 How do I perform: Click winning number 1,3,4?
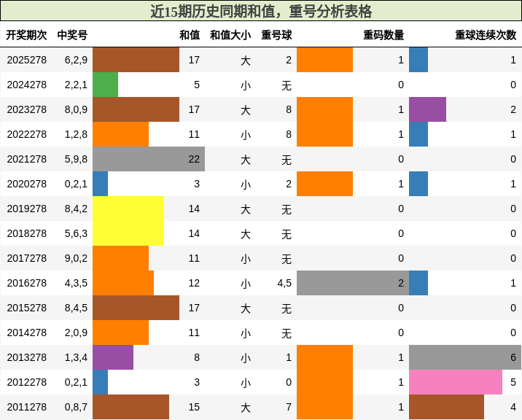[77, 357]
